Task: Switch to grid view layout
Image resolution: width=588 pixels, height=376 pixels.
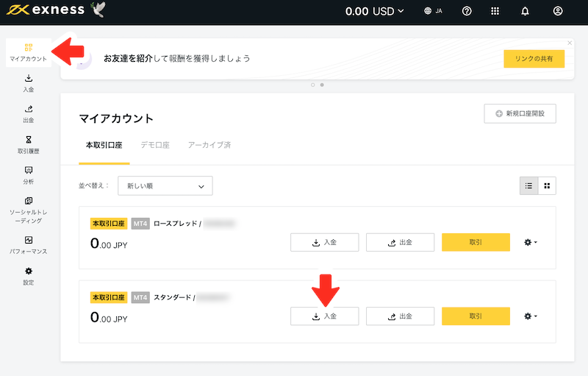Action: (x=547, y=185)
